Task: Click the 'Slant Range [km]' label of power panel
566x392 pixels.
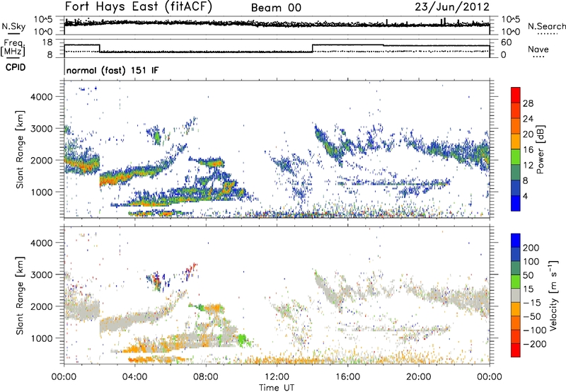Action: tap(20, 149)
